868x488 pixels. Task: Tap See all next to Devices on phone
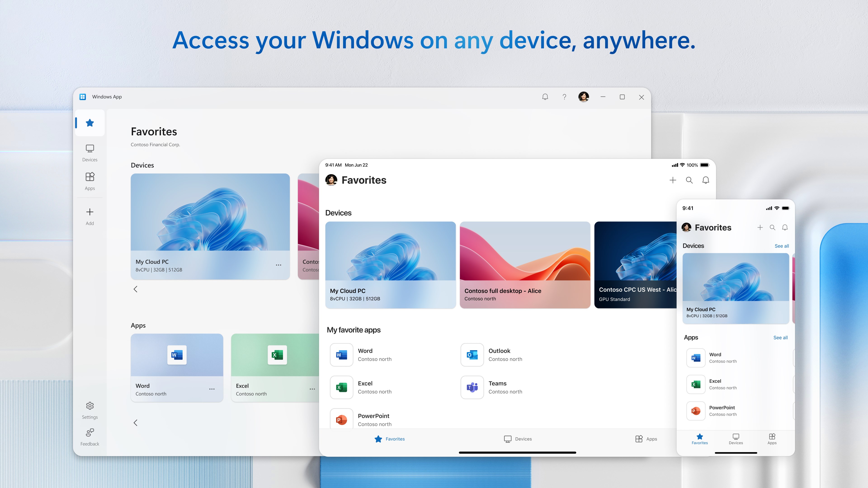pos(782,246)
